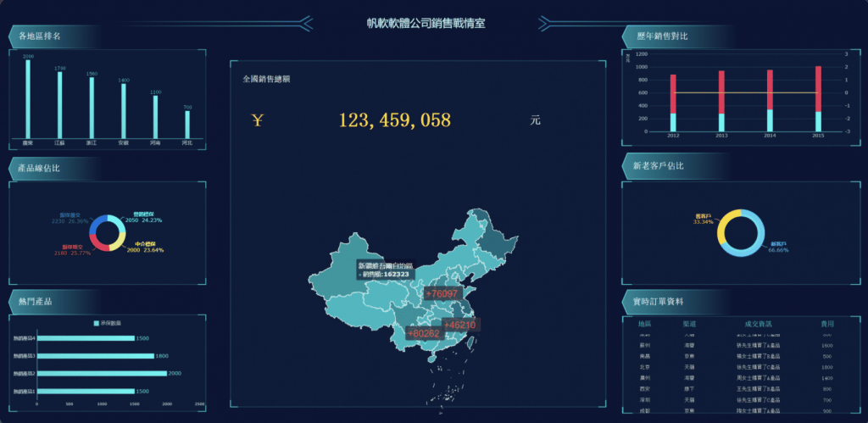Click the +80262 marker on the map
868x423 pixels.
424,333
